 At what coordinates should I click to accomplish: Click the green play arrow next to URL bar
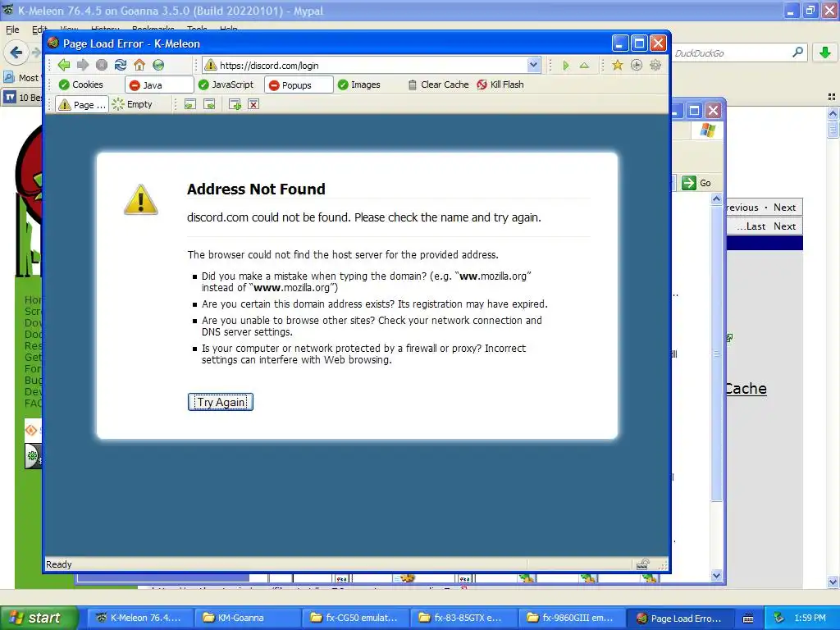566,66
